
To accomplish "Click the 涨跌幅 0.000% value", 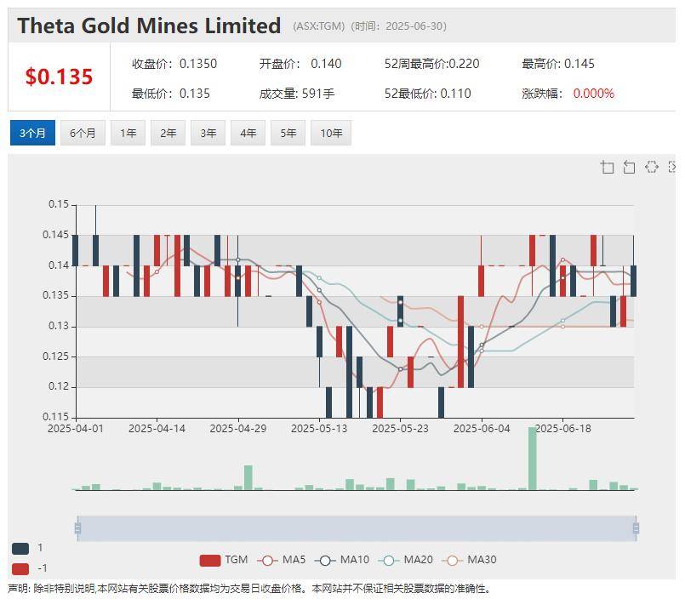I will click(568, 94).
